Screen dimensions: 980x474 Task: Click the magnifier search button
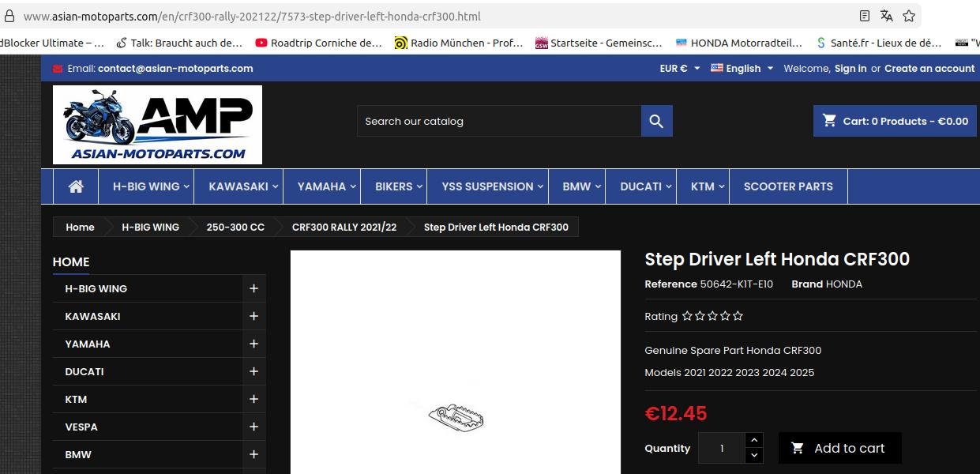coord(656,121)
